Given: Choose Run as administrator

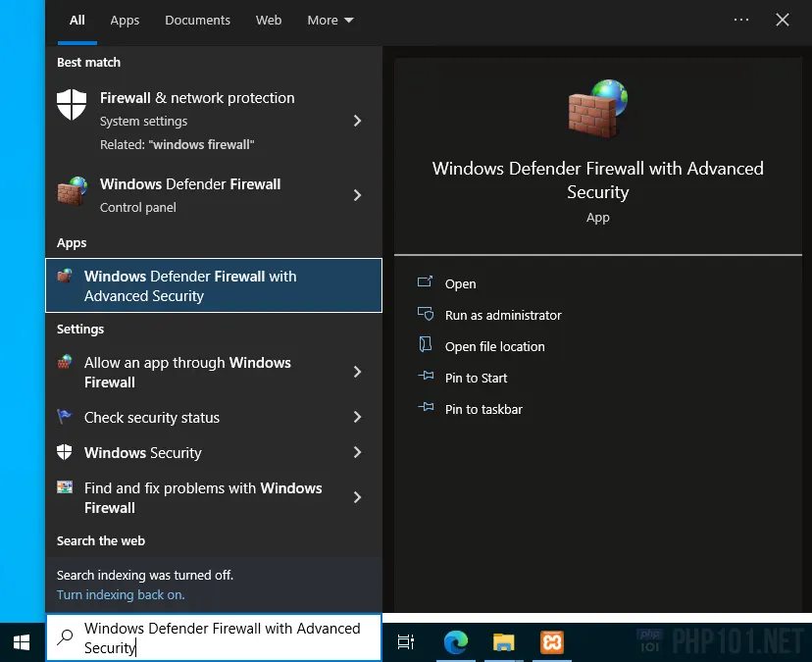Looking at the screenshot, I should coord(503,315).
